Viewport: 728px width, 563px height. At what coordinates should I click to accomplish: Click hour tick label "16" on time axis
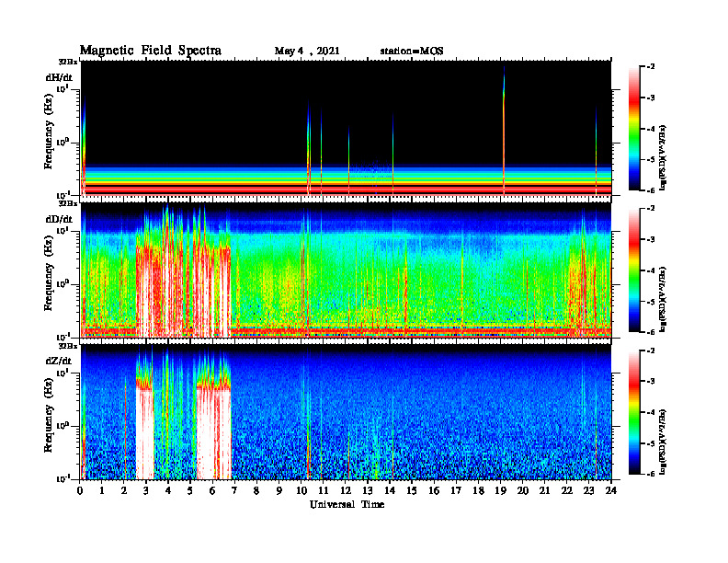click(434, 490)
